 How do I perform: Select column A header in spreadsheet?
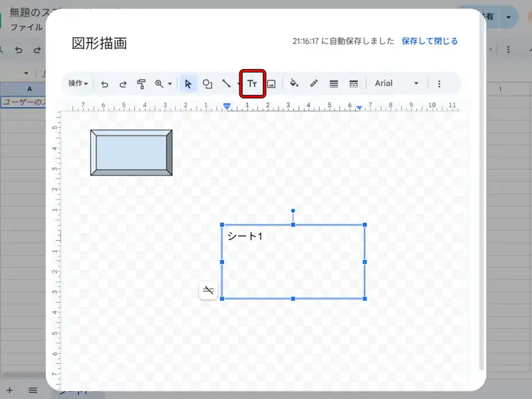click(29, 89)
